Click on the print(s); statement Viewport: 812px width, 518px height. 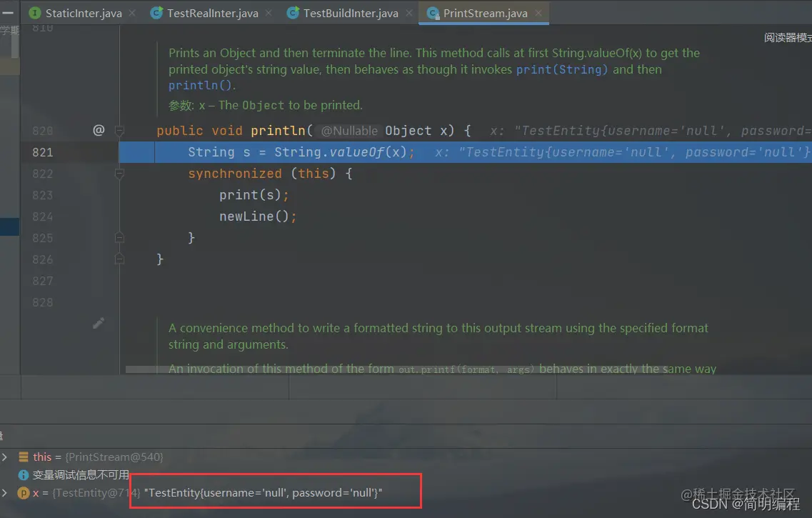point(254,195)
